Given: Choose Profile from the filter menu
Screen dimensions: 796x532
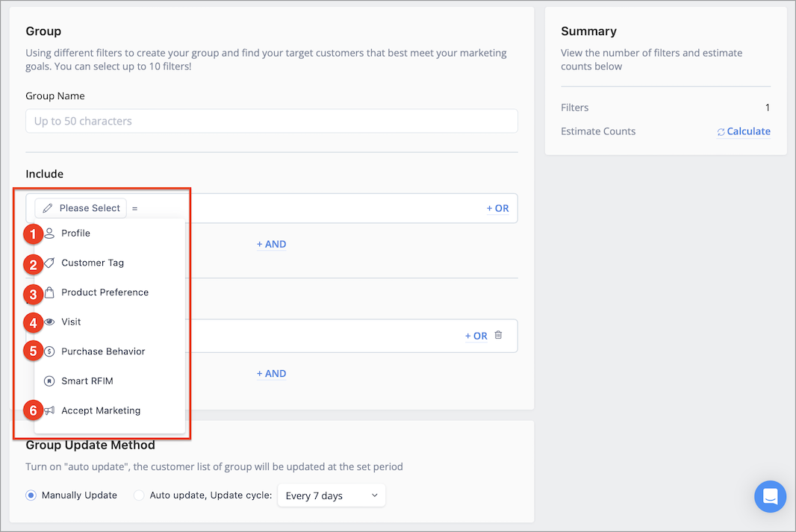Looking at the screenshot, I should click(75, 233).
